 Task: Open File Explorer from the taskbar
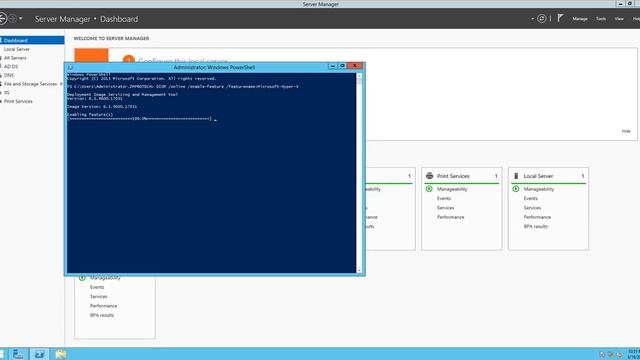click(x=61, y=354)
